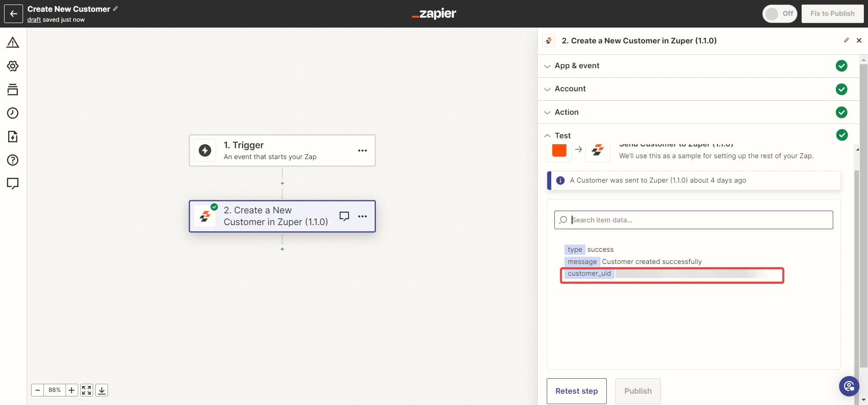Expand the Action section
Image resolution: width=868 pixels, height=405 pixels.
pyautogui.click(x=699, y=112)
